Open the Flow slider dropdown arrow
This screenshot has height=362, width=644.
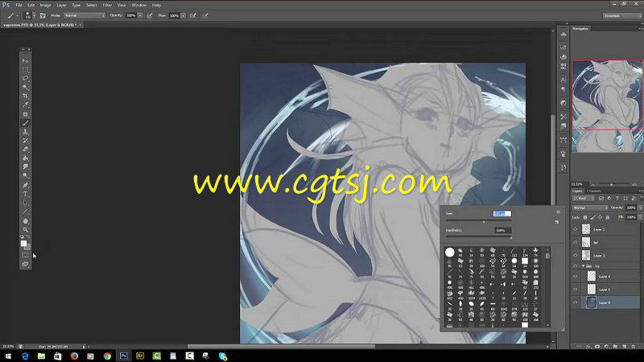coord(184,15)
